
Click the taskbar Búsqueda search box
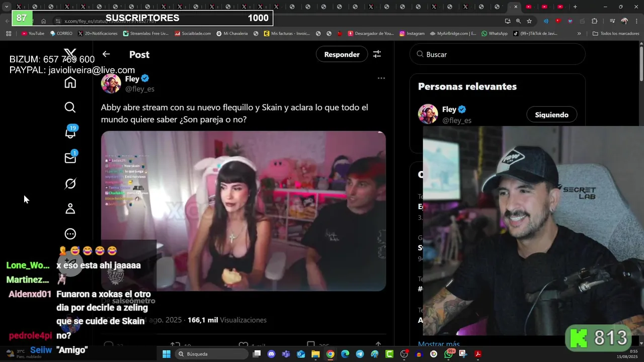pos(211,354)
